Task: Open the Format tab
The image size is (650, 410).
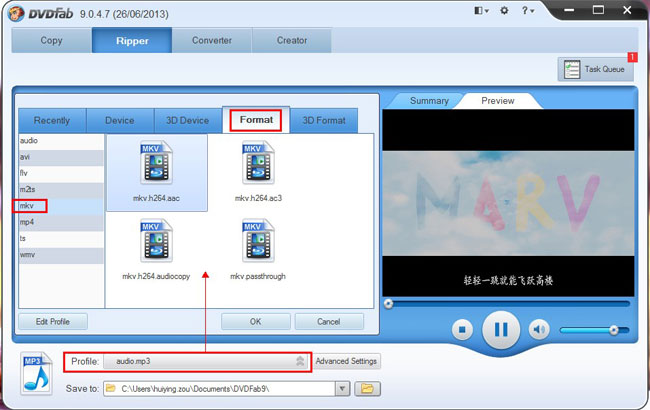Action: click(x=256, y=120)
